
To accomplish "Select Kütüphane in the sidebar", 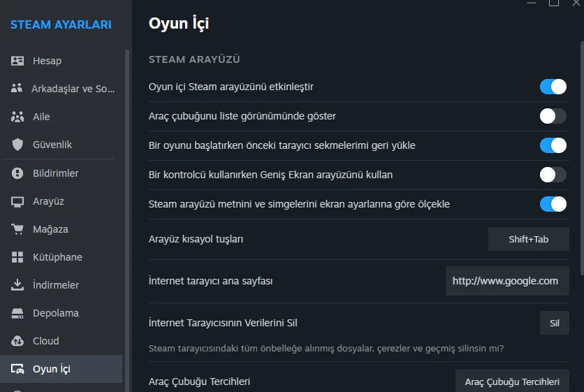I will coord(61,257).
